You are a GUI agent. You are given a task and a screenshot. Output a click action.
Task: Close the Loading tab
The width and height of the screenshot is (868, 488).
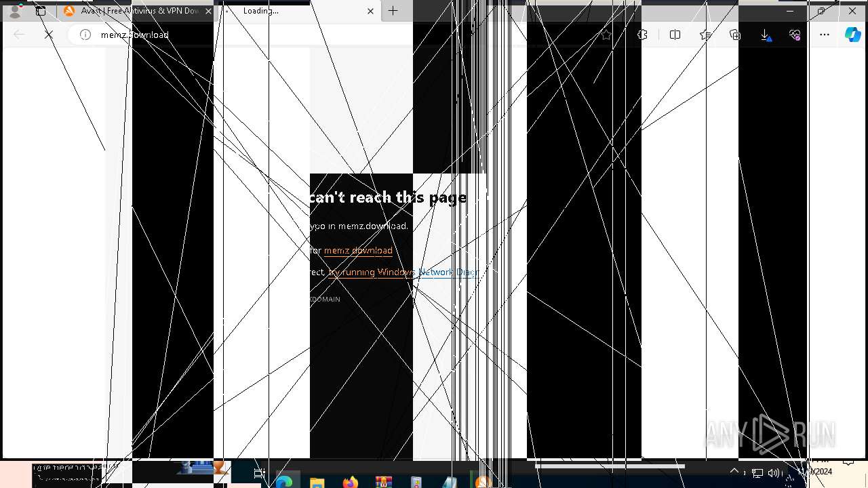[x=370, y=11]
